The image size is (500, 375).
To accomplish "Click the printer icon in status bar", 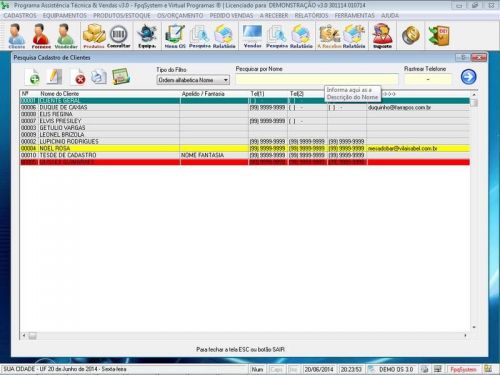I will point(424,369).
